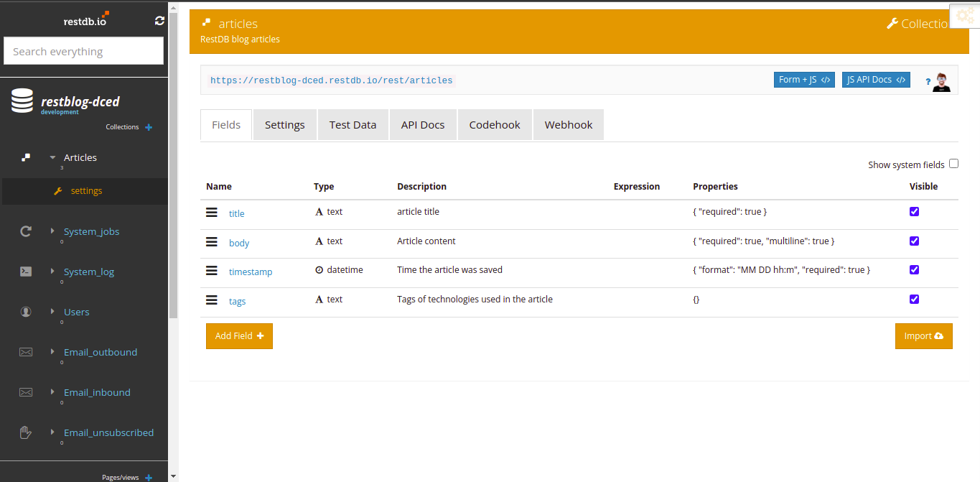Click the Import button
This screenshot has width=980, height=482.
923,336
